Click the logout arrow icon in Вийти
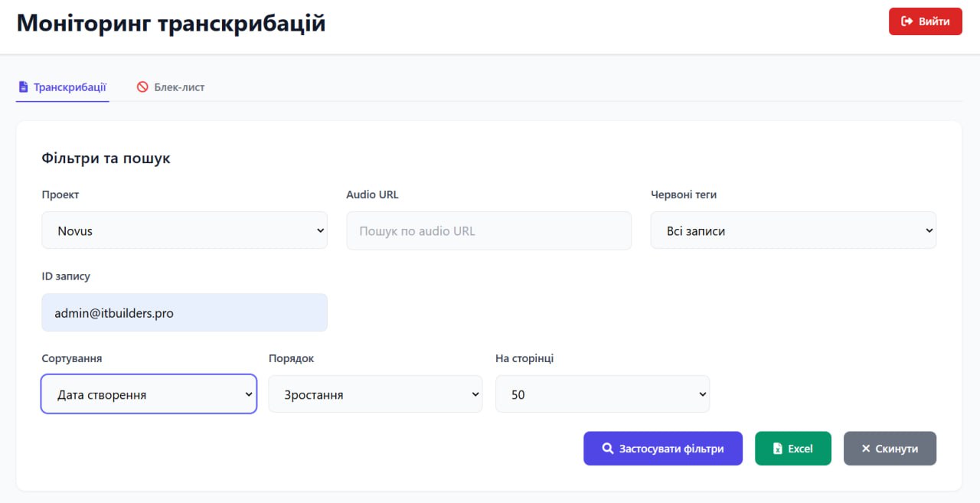The height and width of the screenshot is (503, 980). [x=907, y=21]
